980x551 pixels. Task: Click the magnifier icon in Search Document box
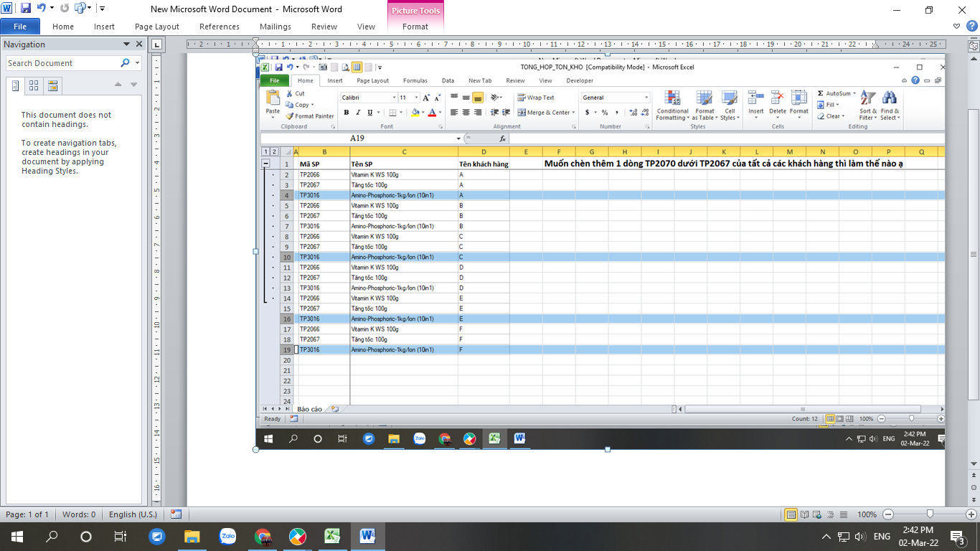tap(125, 63)
